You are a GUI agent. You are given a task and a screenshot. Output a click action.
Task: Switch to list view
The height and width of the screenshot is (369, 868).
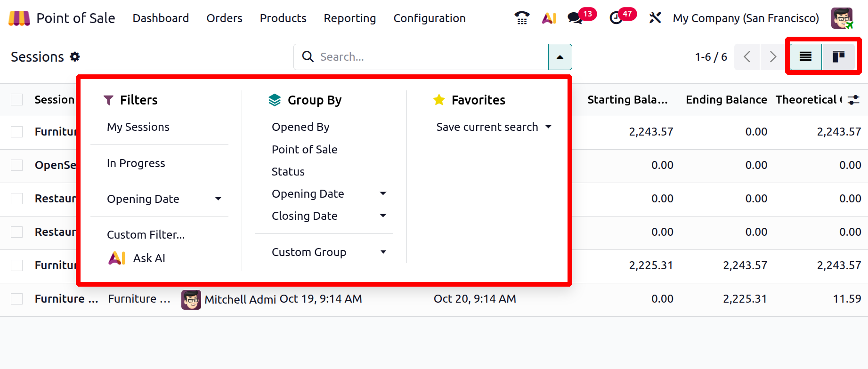pos(805,57)
